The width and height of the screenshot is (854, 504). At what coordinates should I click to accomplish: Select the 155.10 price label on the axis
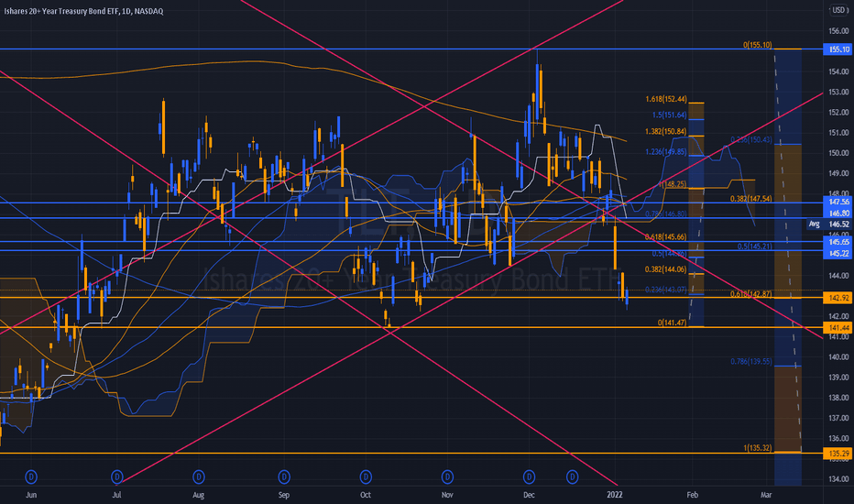click(x=838, y=49)
